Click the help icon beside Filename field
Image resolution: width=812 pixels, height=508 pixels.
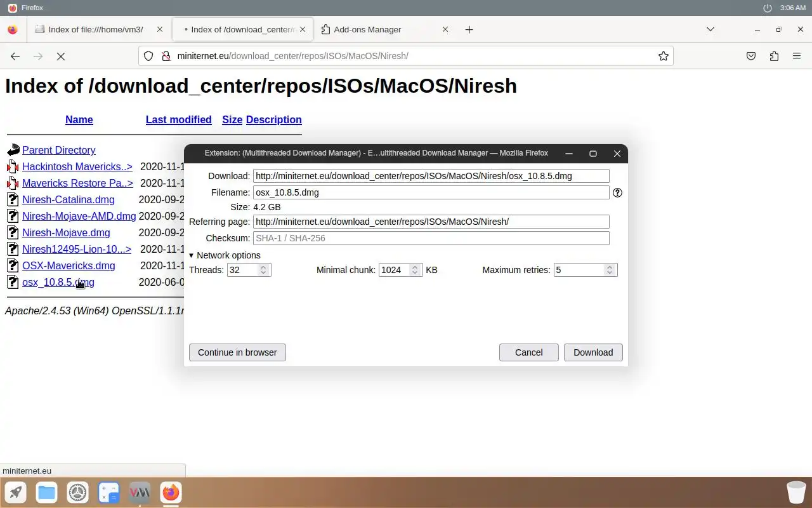[617, 192]
